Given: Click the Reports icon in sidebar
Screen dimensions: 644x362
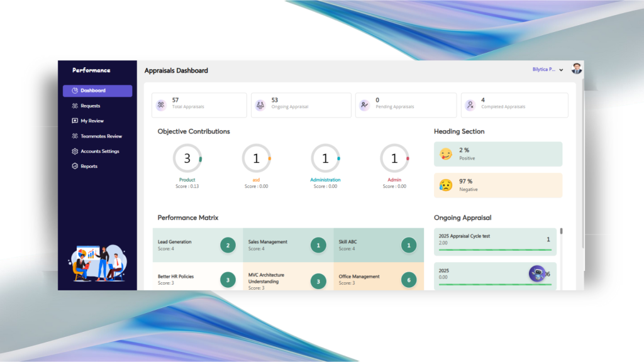Looking at the screenshot, I should (x=75, y=167).
